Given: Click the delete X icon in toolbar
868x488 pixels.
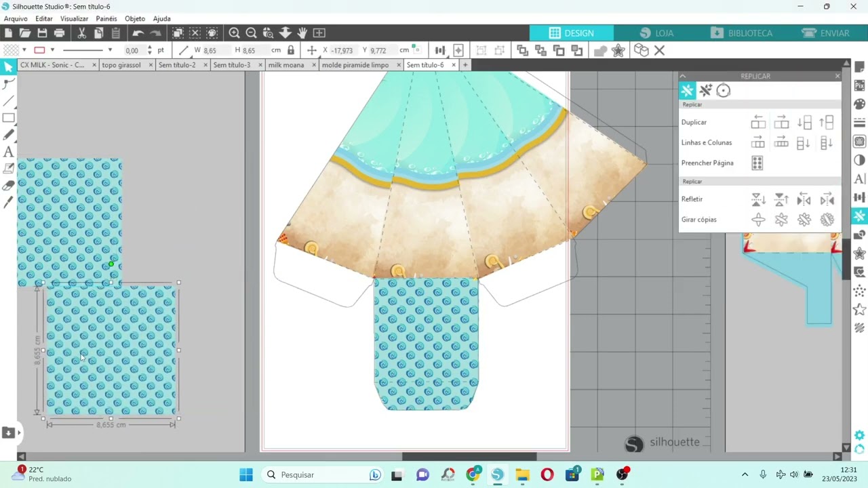Looking at the screenshot, I should click(x=659, y=50).
